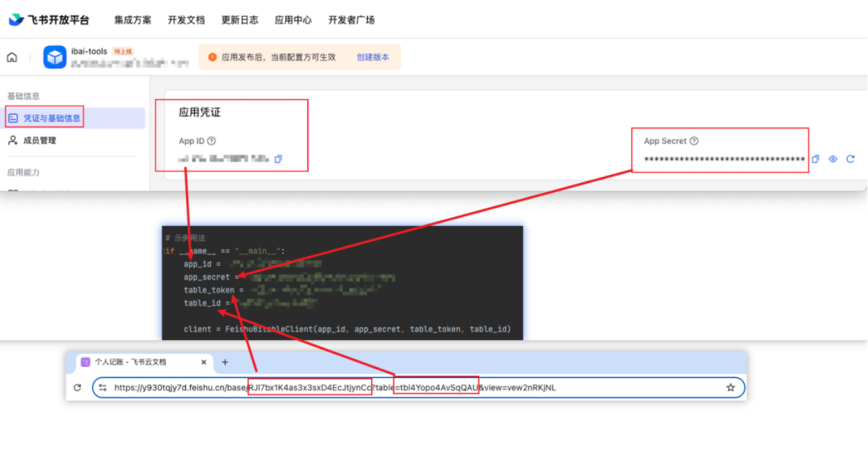Click the __main__ if statement line
868x453 pixels.
pos(225,251)
